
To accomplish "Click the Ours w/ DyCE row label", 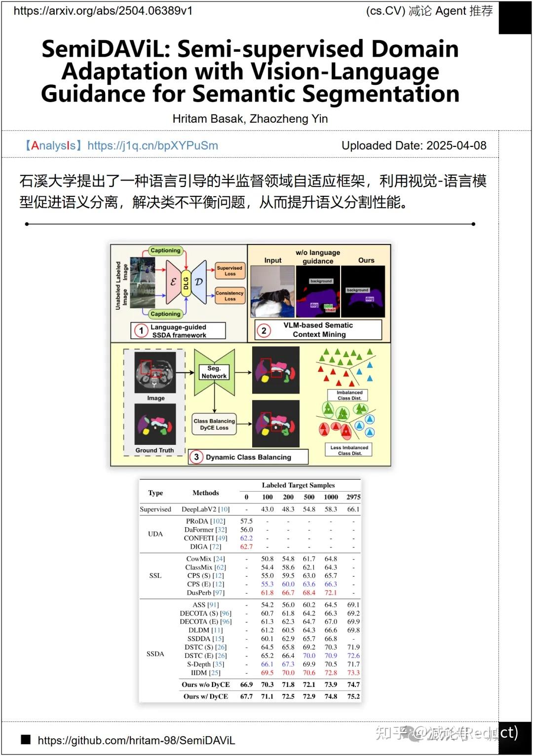I will [206, 696].
